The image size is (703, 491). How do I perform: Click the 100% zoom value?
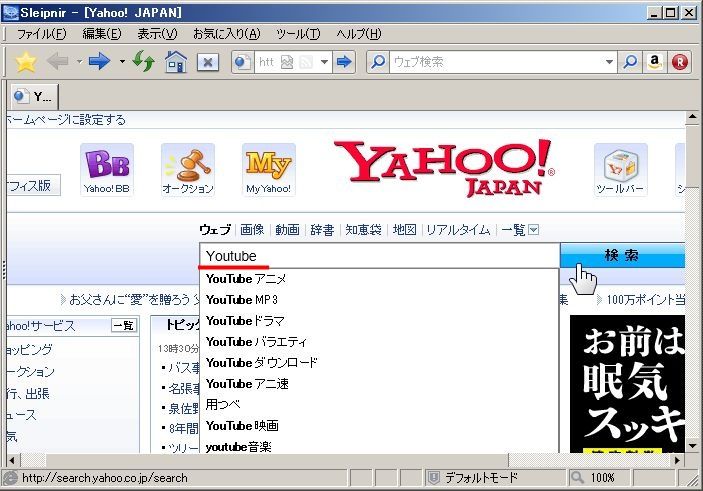coord(602,478)
